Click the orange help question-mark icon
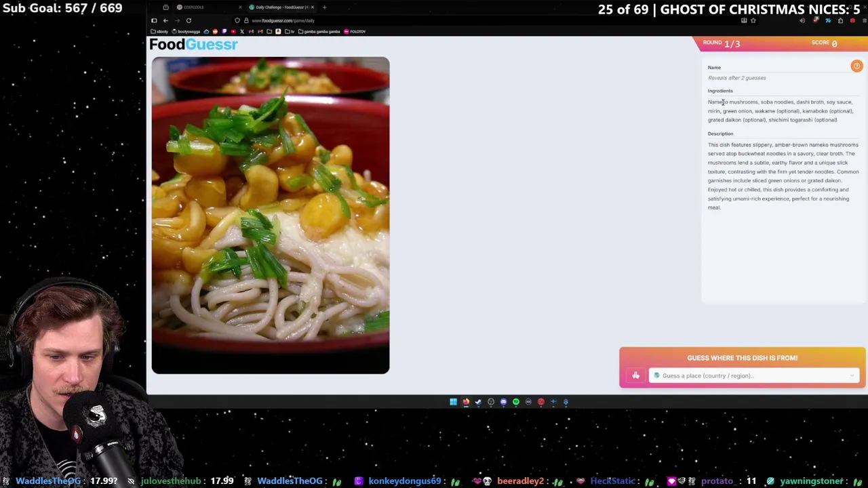 pos(856,66)
